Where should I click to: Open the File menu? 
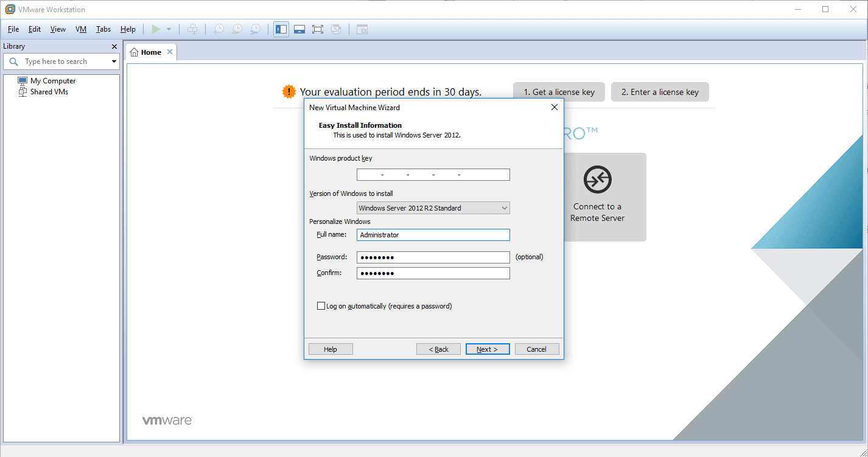[13, 29]
